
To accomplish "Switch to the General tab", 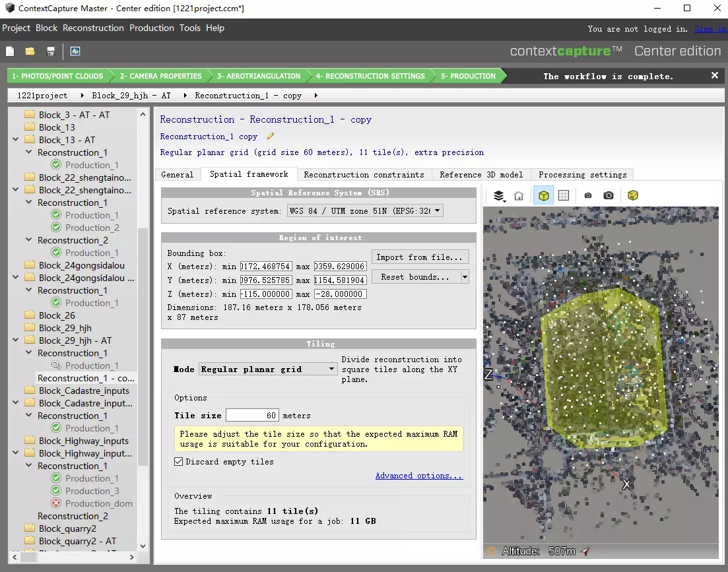I will tap(178, 175).
